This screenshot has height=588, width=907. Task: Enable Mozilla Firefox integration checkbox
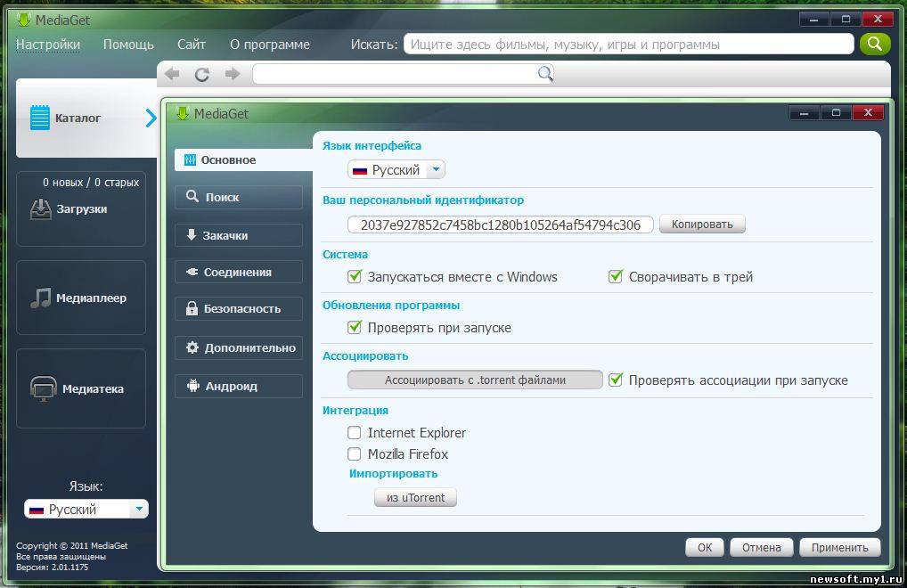tap(354, 453)
